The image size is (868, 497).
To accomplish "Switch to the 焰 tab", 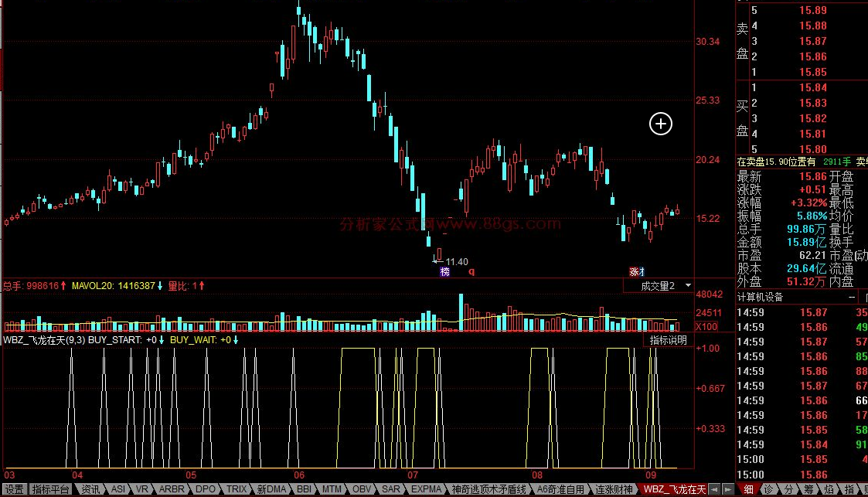I will point(829,489).
